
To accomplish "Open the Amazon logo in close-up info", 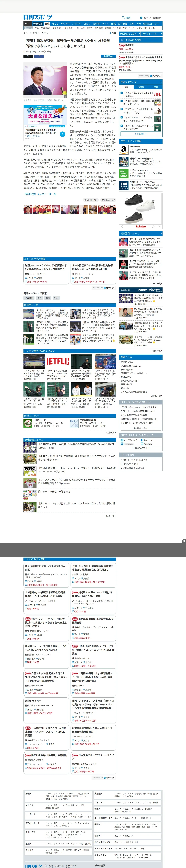I will tap(124, 150).
